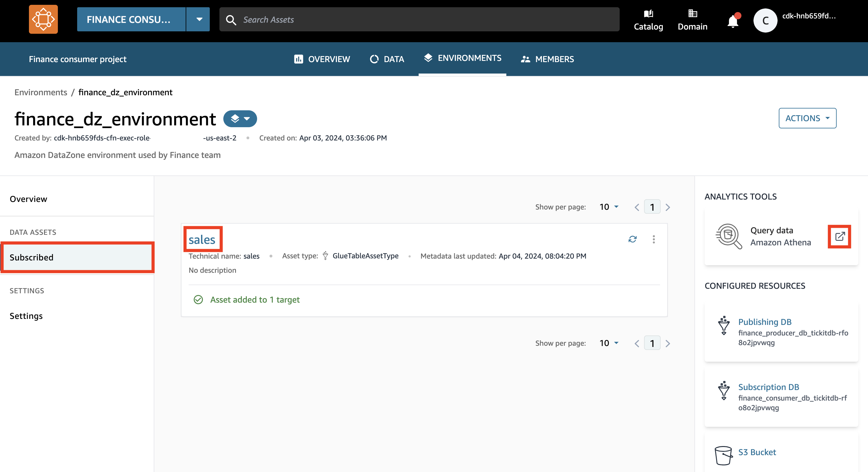Open the Publishing DB link

coord(765,322)
